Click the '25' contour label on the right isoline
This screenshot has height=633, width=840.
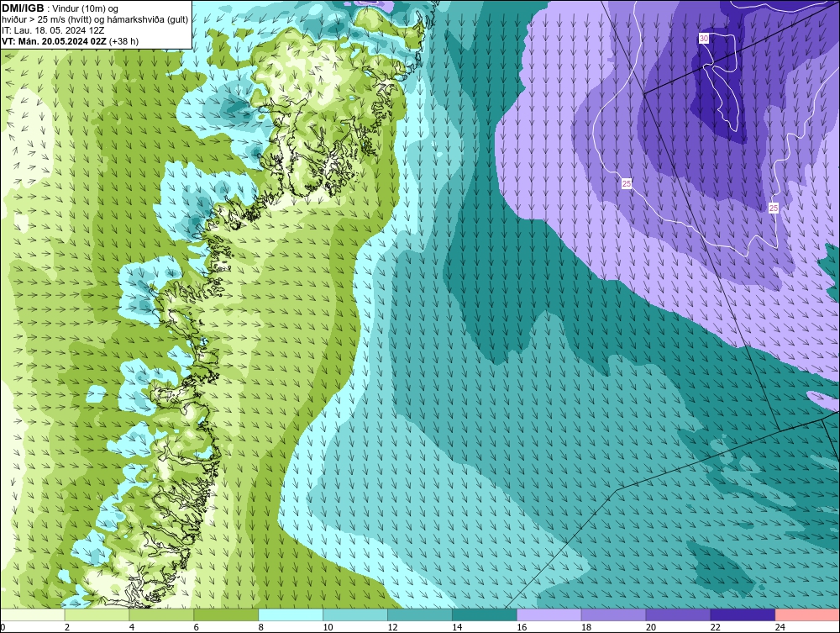click(x=774, y=208)
